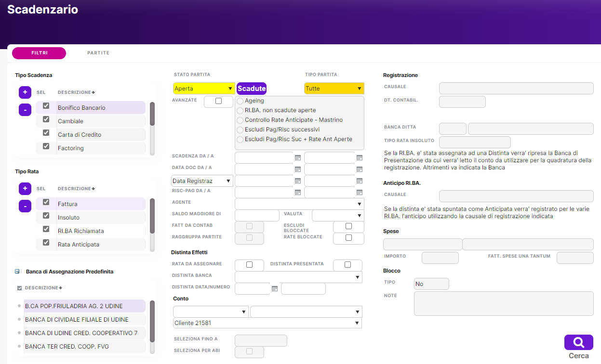Screen dimensions: 601x364
Task: Open calendar for Scadenza DA date
Action: pos(298,157)
